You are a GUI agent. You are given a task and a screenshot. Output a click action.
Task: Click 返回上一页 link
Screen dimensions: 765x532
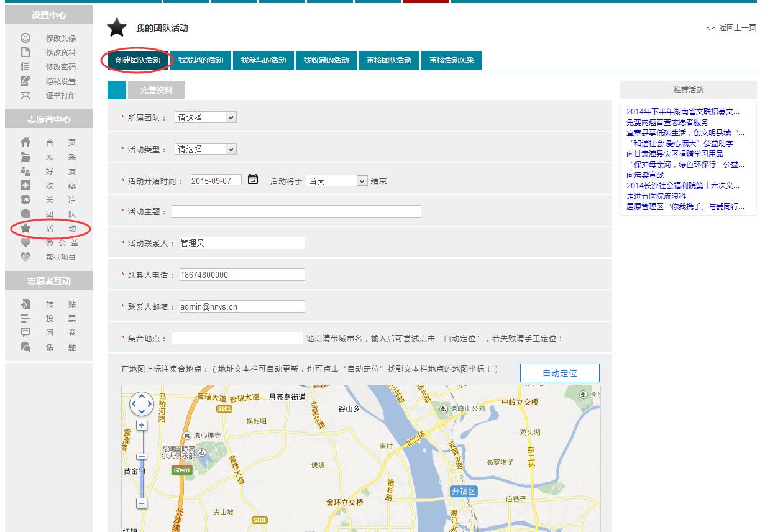click(731, 28)
